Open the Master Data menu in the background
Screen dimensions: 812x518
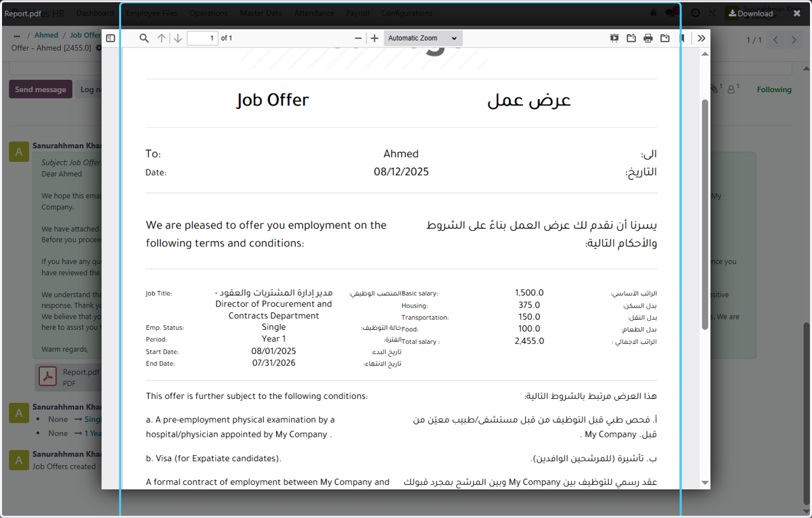[x=261, y=13]
